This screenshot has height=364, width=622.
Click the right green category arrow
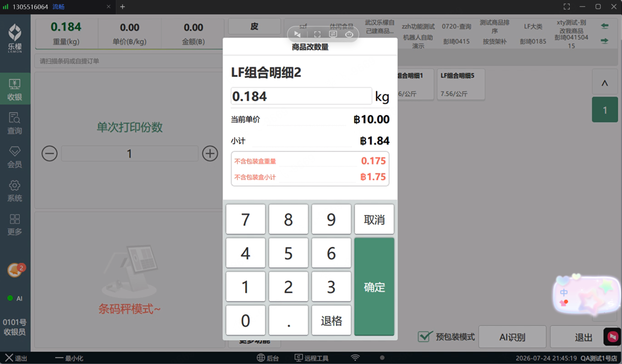[x=605, y=41]
